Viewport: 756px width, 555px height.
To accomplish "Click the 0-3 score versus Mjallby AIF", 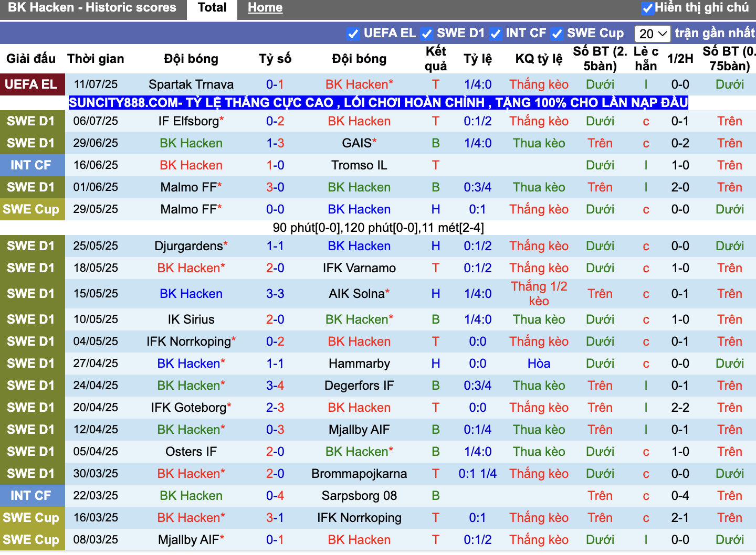I will pyautogui.click(x=275, y=430).
